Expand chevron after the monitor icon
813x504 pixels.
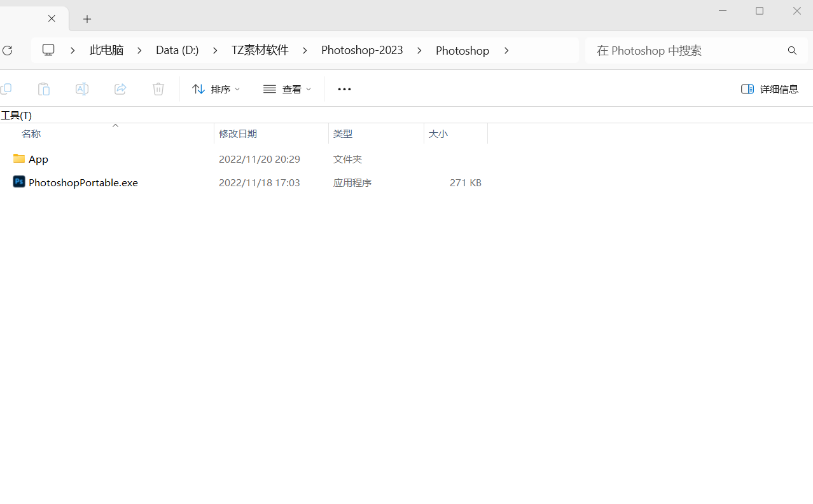click(x=73, y=50)
